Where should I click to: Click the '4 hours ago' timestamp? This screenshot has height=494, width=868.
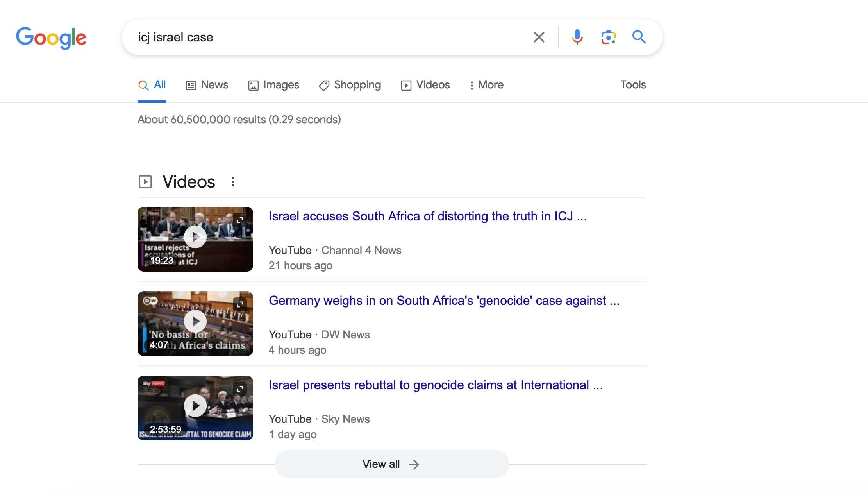(297, 350)
